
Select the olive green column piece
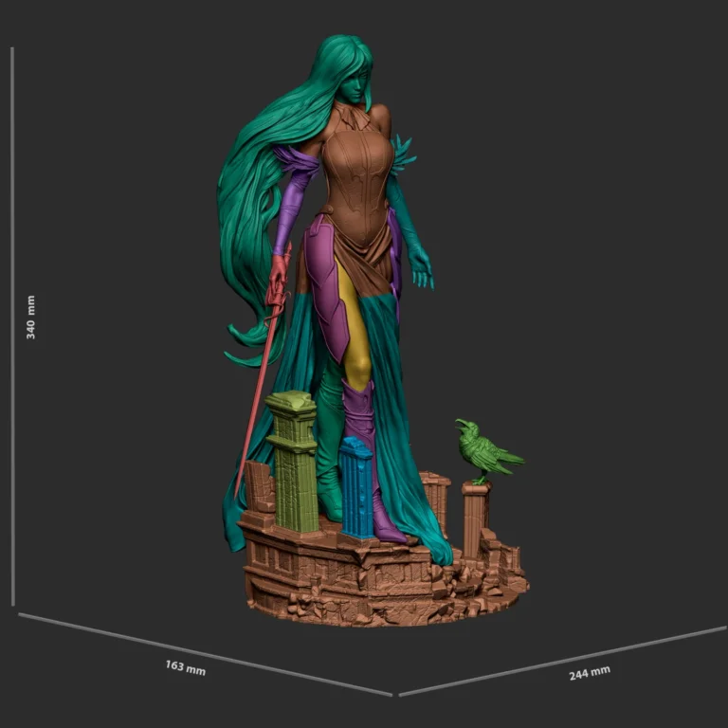[294, 462]
